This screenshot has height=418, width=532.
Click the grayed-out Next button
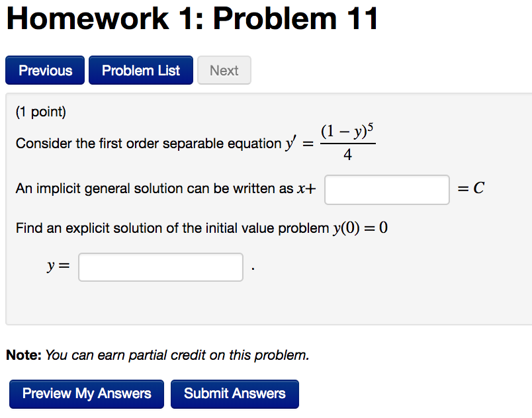224,70
